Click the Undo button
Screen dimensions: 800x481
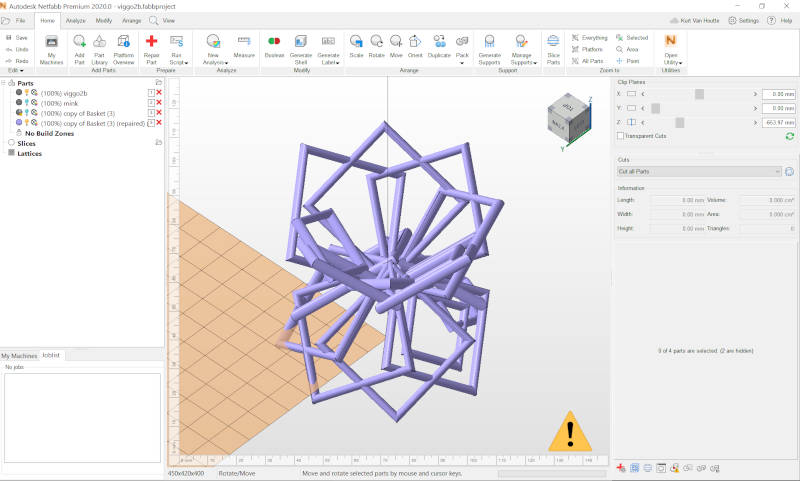tap(17, 49)
